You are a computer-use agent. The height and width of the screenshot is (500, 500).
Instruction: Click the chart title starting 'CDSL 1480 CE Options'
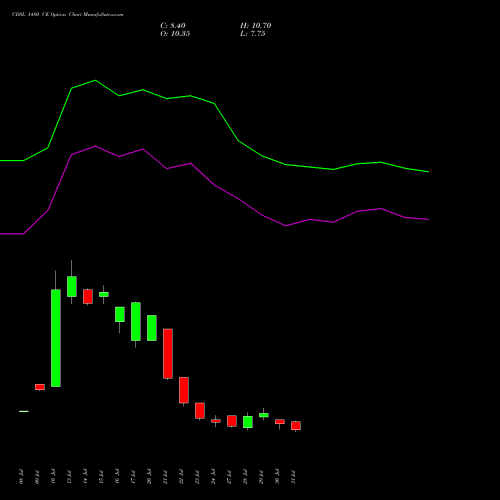(68, 15)
